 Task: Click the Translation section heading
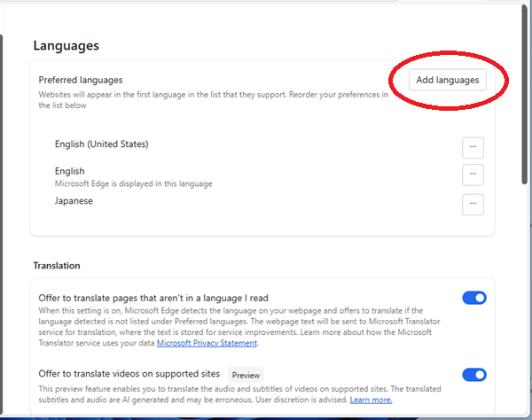point(57,265)
